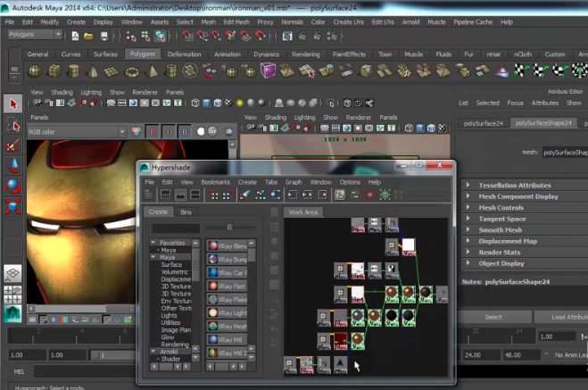Click the purple cube shelf icon
Viewport: 588px width, 390px height.
point(268,71)
